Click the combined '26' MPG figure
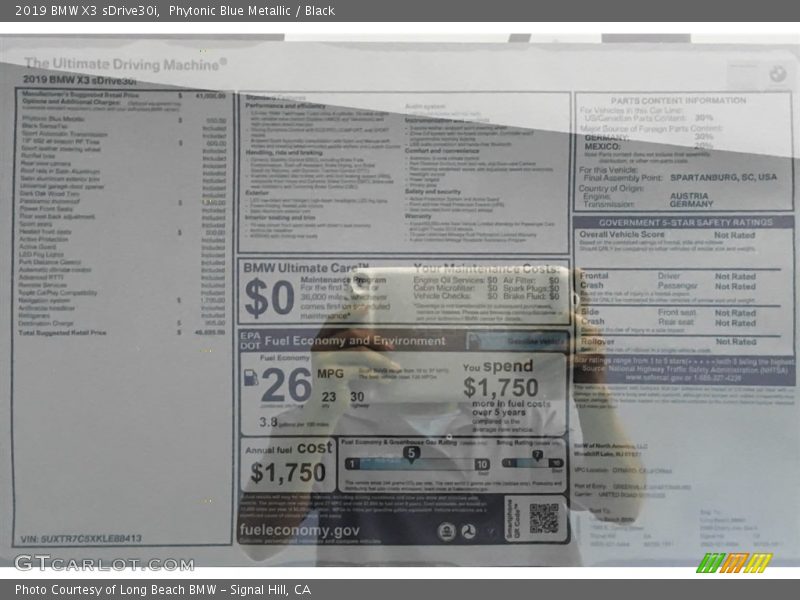This screenshot has width=800, height=600. point(286,385)
